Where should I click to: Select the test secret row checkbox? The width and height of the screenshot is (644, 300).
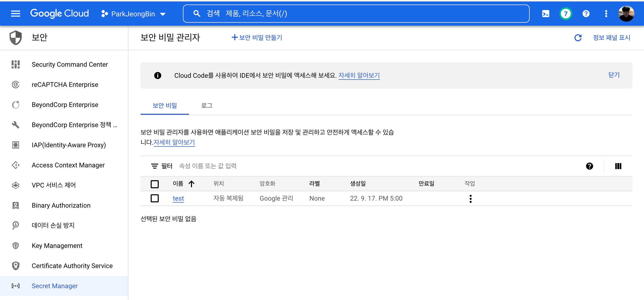[x=154, y=199]
